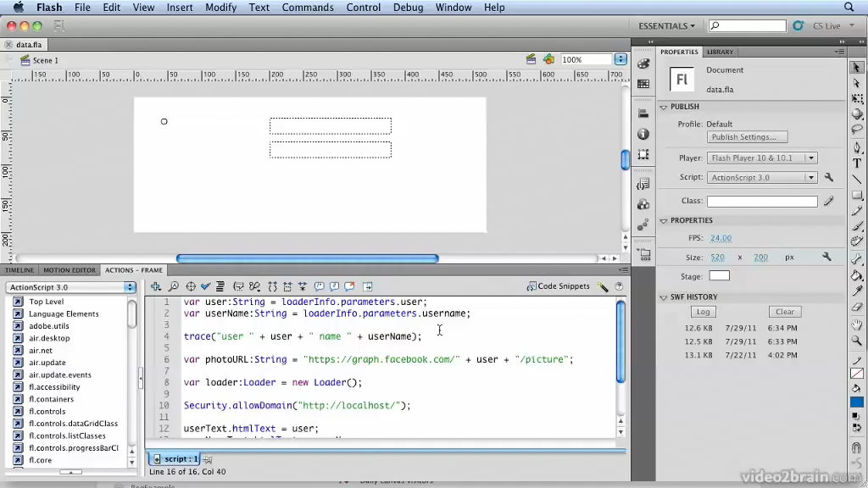Click the SWF history Log button

click(x=703, y=312)
